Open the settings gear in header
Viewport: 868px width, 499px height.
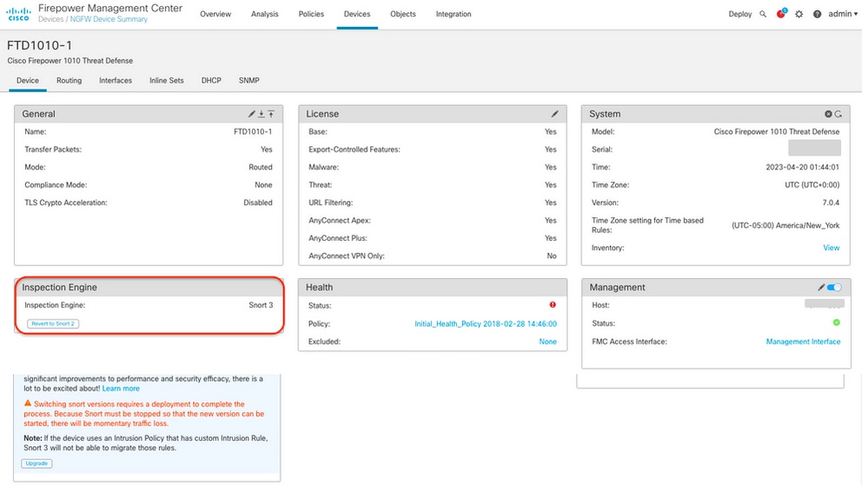798,14
